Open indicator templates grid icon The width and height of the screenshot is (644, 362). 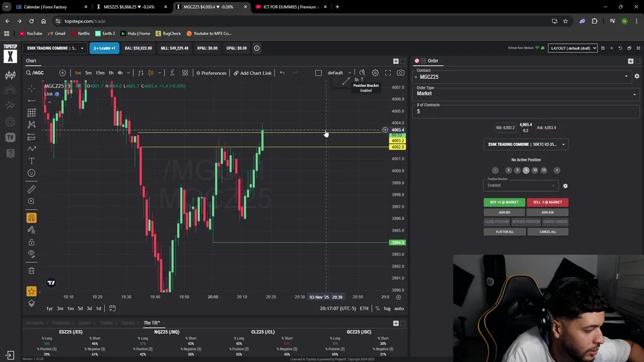185,73
